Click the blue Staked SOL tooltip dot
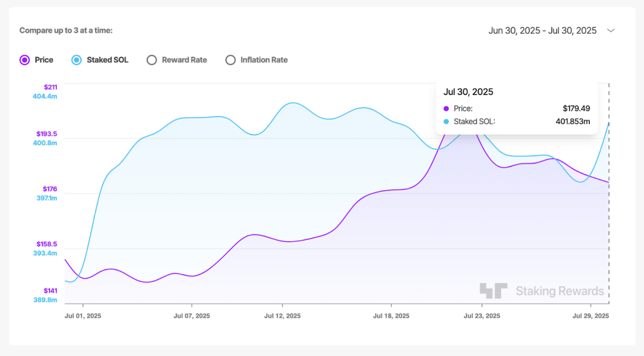 pyautogui.click(x=447, y=122)
